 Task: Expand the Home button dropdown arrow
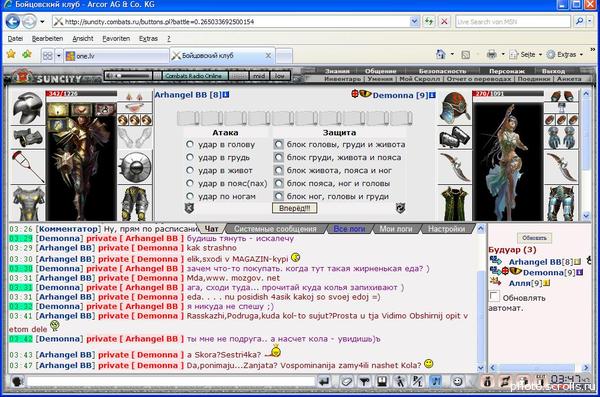coord(452,55)
